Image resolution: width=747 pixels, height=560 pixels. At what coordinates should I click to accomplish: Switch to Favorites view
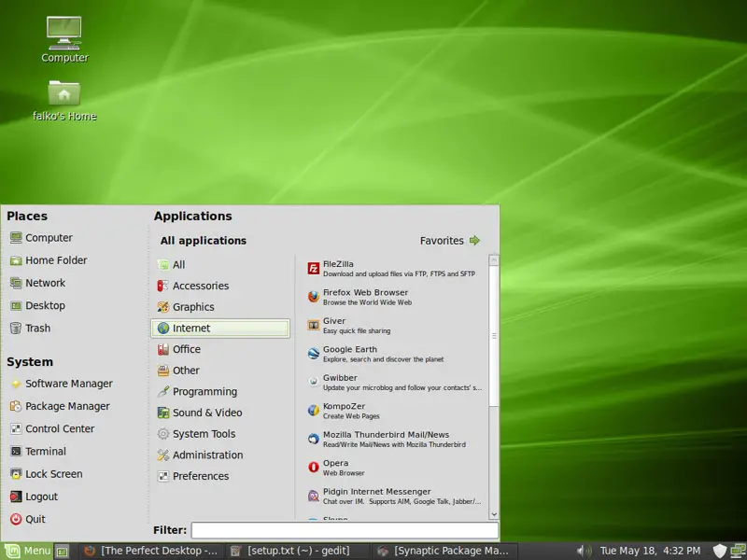point(450,241)
